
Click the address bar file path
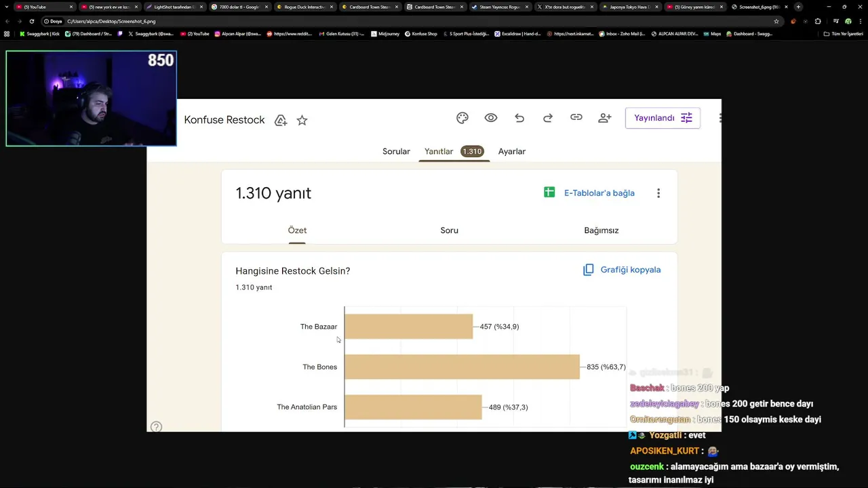111,21
